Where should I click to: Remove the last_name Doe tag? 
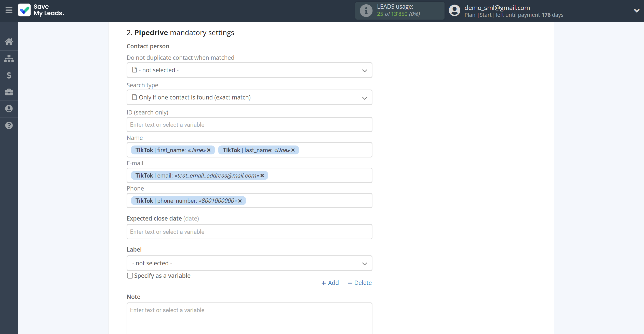(x=293, y=150)
